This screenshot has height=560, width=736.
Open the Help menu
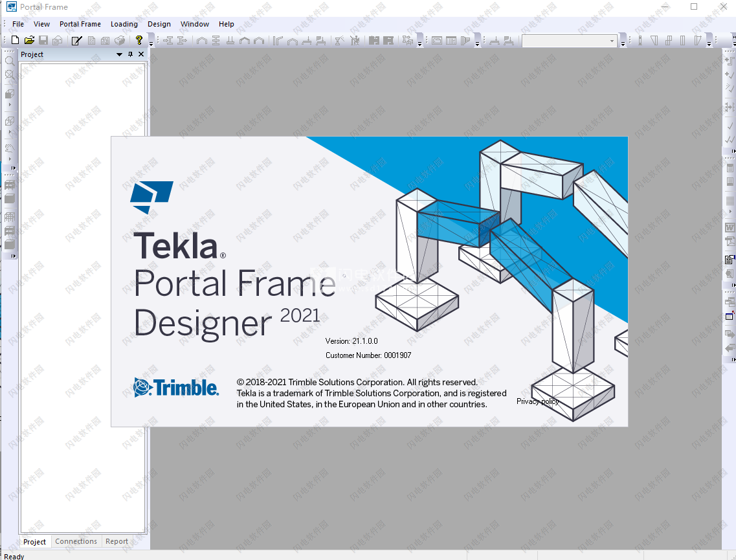(x=227, y=24)
